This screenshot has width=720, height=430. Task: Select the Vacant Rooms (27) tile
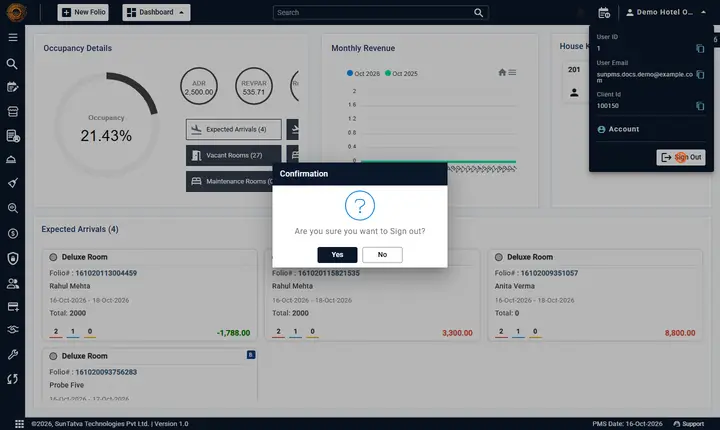coord(234,155)
